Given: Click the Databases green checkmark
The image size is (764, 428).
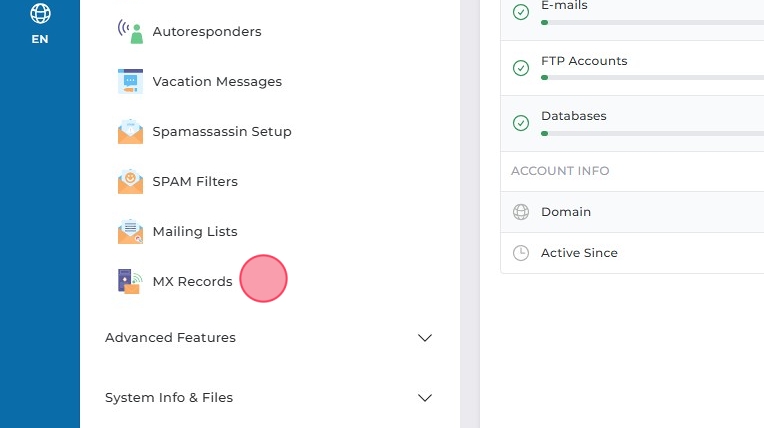Looking at the screenshot, I should (521, 123).
